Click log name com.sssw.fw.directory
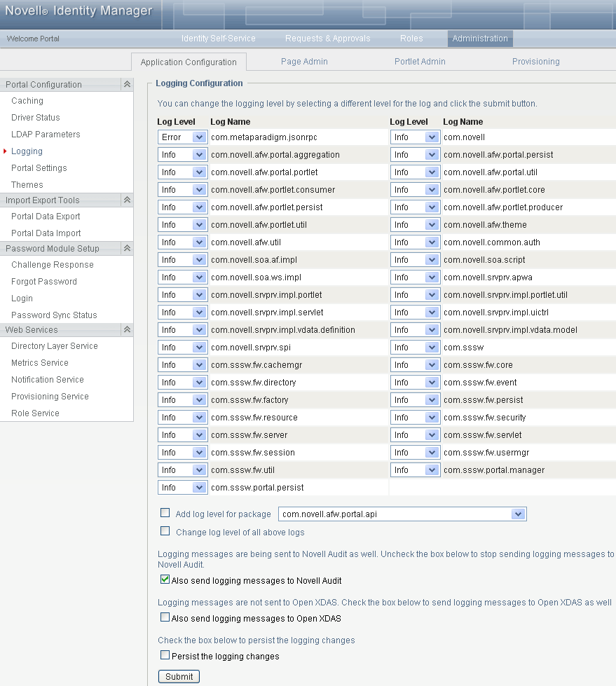 (253, 383)
